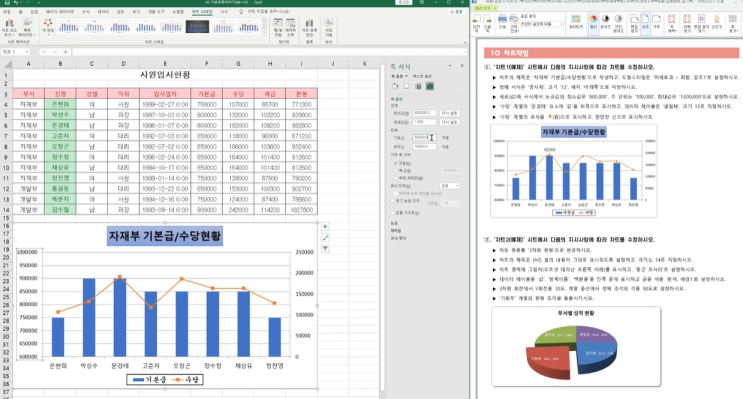Click the Undo icon in Excel title bar
Viewport: 743px width, 399px height.
(x=16, y=2)
